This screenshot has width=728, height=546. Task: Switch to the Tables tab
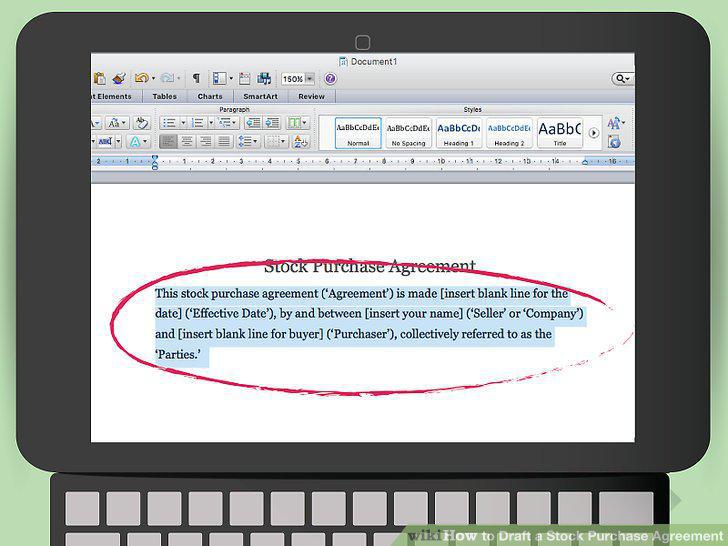coord(165,97)
